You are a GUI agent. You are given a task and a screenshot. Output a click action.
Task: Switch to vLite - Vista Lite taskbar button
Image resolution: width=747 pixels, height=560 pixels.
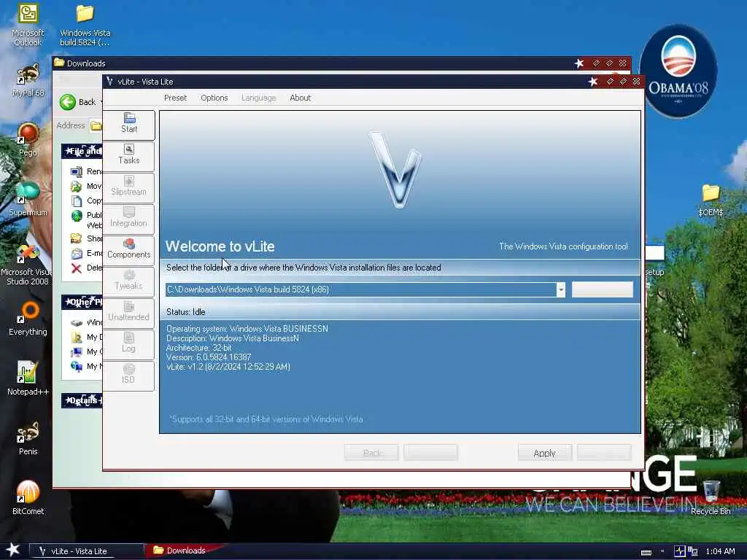(x=87, y=551)
